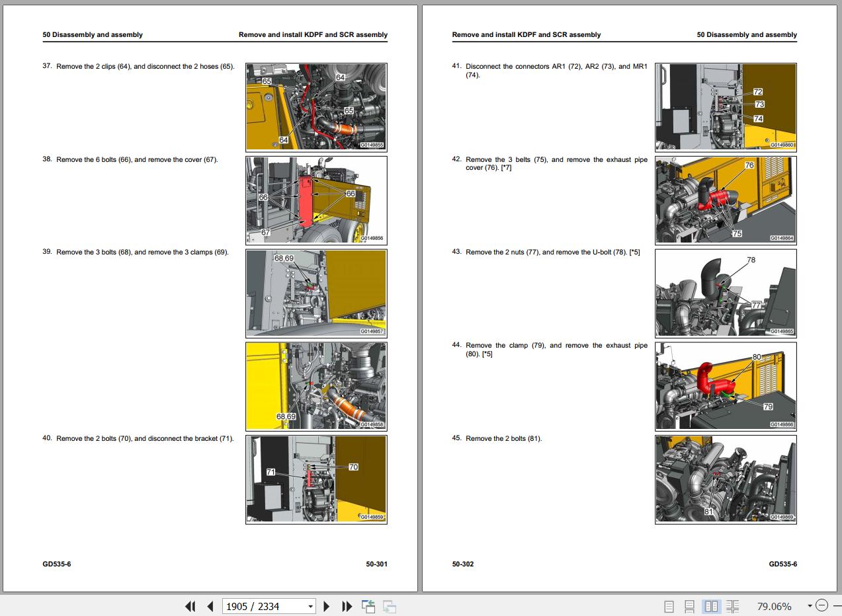This screenshot has height=616, width=842.
Task: Advance to the next page
Action: click(x=326, y=606)
